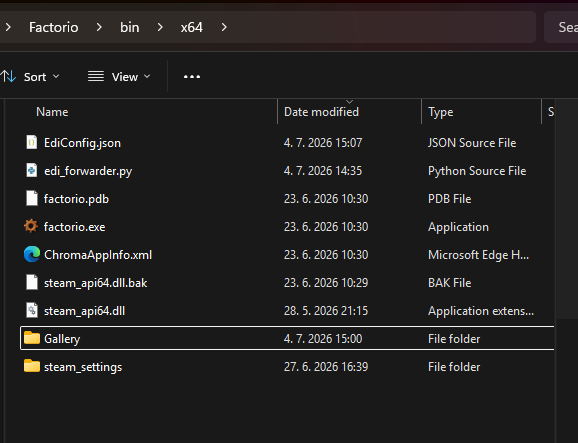Click the Microsoft Edge H... type cell
This screenshot has width=578, height=443.
478,255
